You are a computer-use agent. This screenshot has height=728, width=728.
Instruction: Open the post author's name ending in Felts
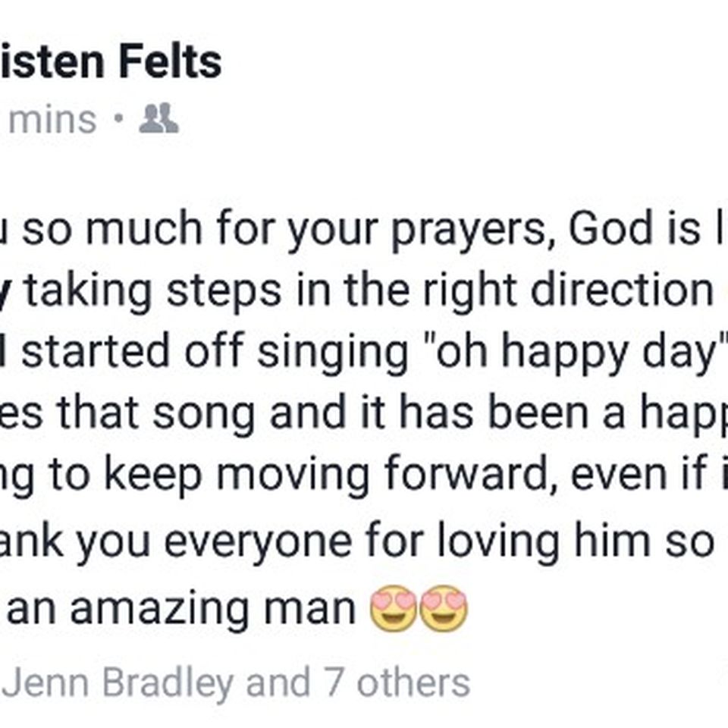(111, 62)
